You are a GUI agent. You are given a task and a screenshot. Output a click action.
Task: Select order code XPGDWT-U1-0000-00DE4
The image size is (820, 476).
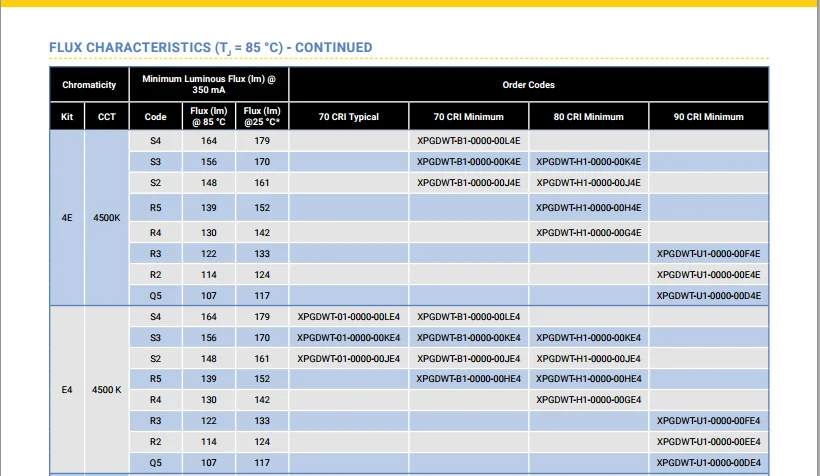(708, 463)
